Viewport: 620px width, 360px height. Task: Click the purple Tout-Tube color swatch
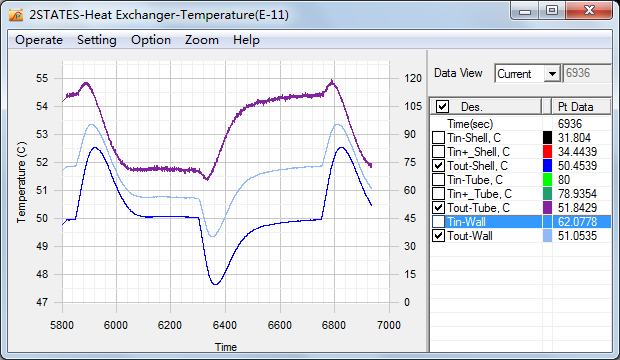547,208
